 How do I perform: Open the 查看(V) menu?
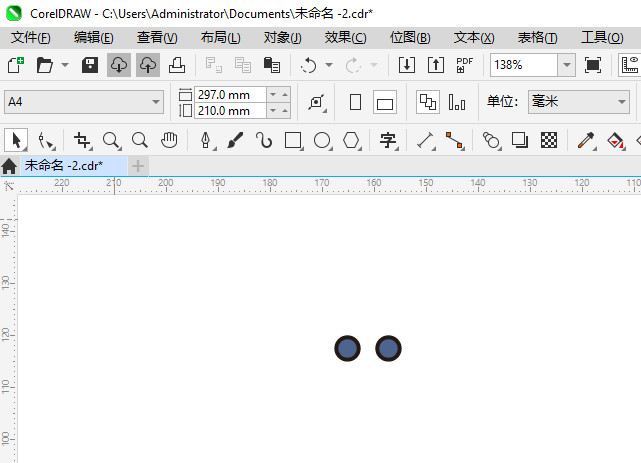157,38
